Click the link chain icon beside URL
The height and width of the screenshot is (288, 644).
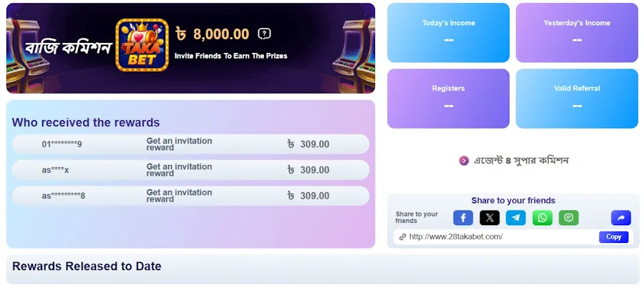point(403,237)
